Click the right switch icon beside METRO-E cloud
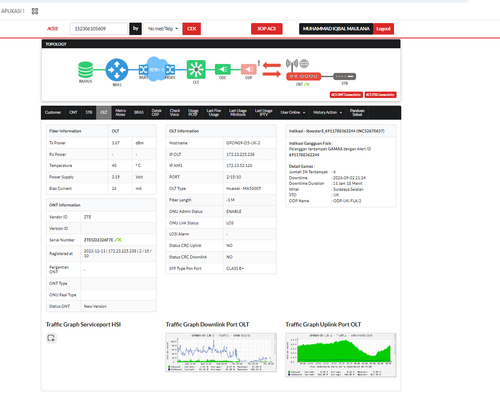The height and width of the screenshot is (393, 500). pyautogui.click(x=170, y=69)
